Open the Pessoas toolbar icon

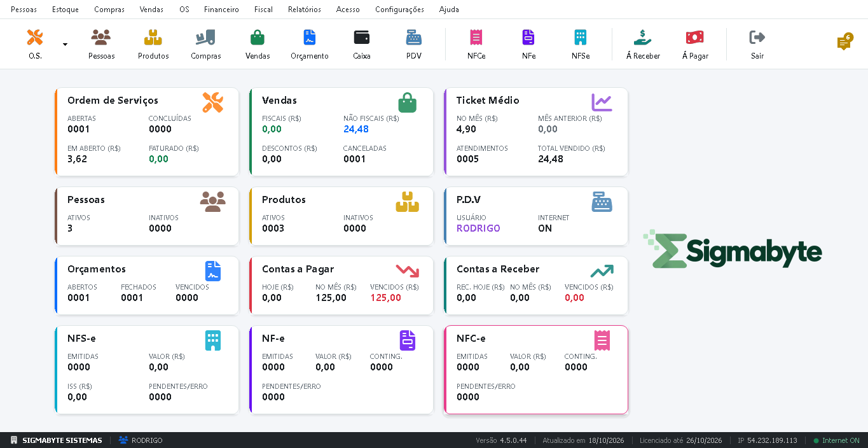(x=101, y=38)
